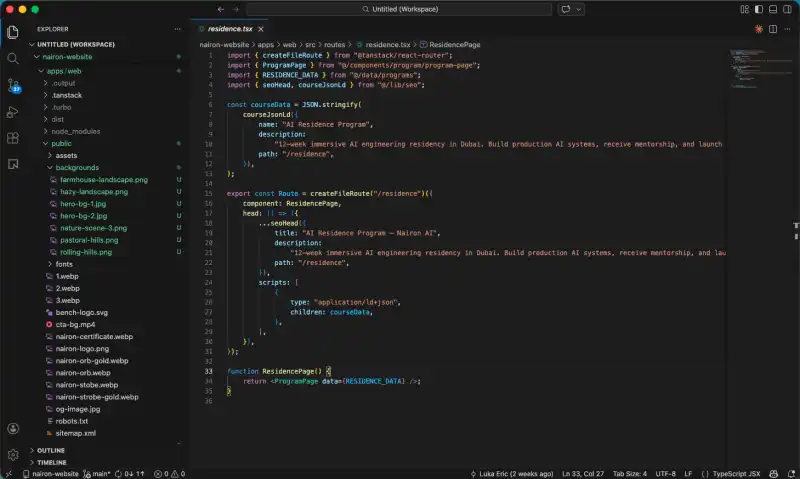
Task: Click the code minimap preview
Action: pyautogui.click(x=759, y=69)
